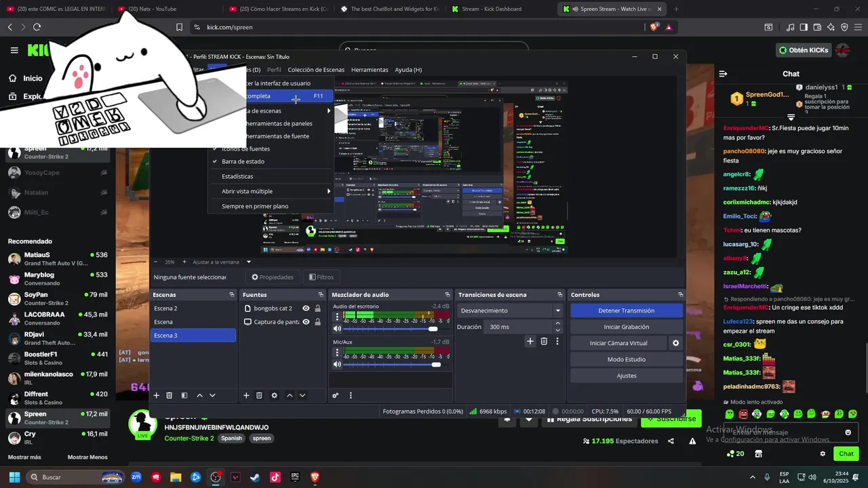The image size is (868, 488).
Task: Open Ajustes in OBS controls
Action: tap(627, 375)
